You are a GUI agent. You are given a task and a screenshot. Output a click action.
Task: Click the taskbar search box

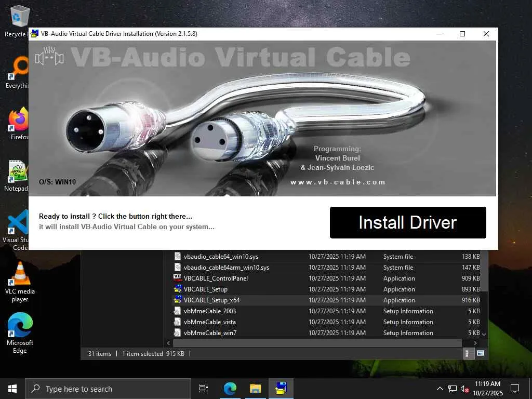tap(108, 389)
